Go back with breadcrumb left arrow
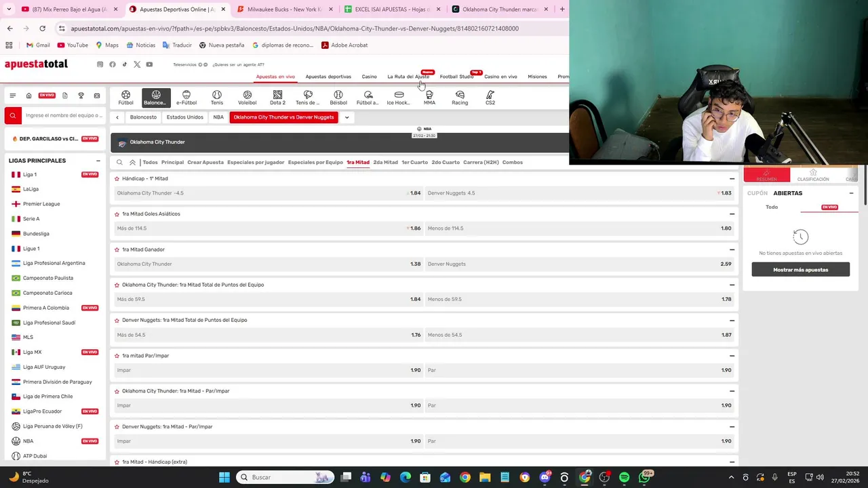Screen dimensions: 868x488 117,117
